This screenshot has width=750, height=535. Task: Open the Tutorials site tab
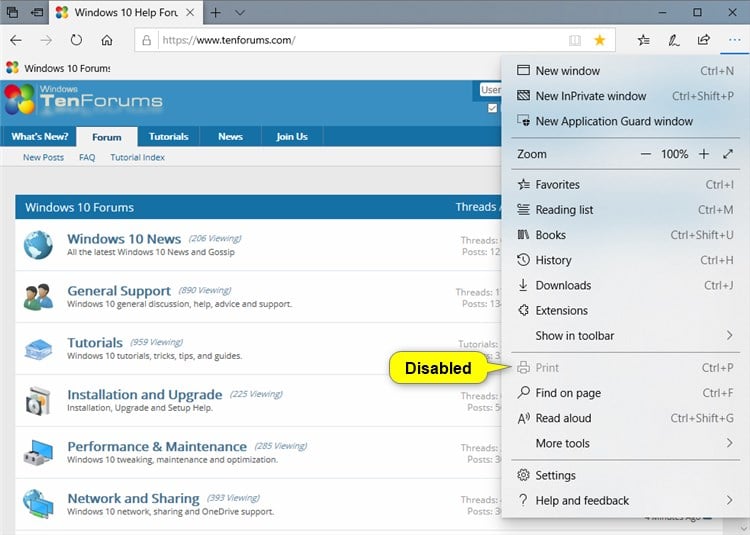[x=168, y=137]
